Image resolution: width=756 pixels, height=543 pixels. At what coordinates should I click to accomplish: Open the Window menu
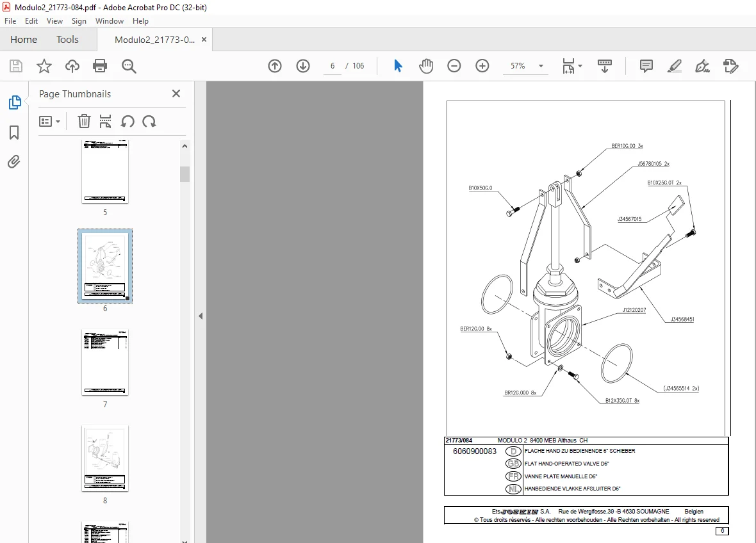click(x=110, y=20)
